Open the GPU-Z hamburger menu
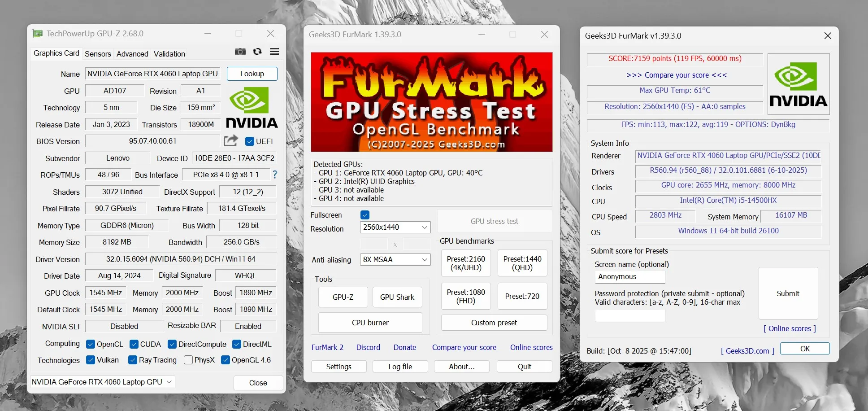Screen dimensions: 868x411 point(274,52)
